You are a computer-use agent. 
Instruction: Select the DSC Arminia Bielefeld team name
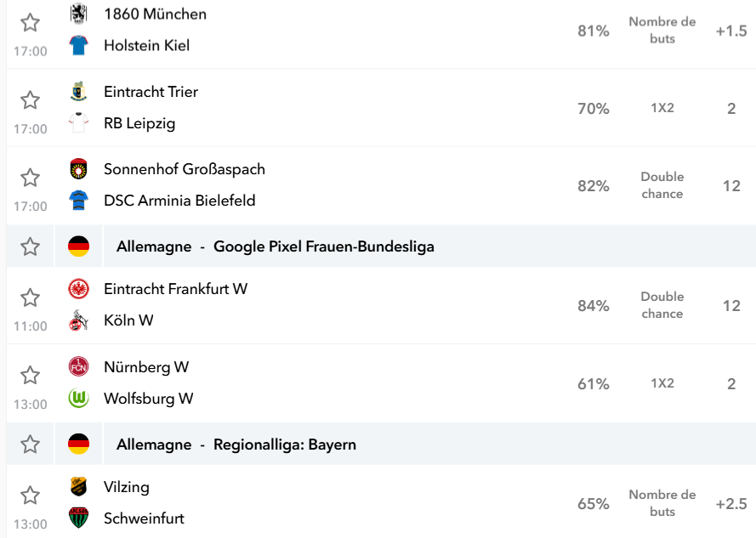click(179, 200)
